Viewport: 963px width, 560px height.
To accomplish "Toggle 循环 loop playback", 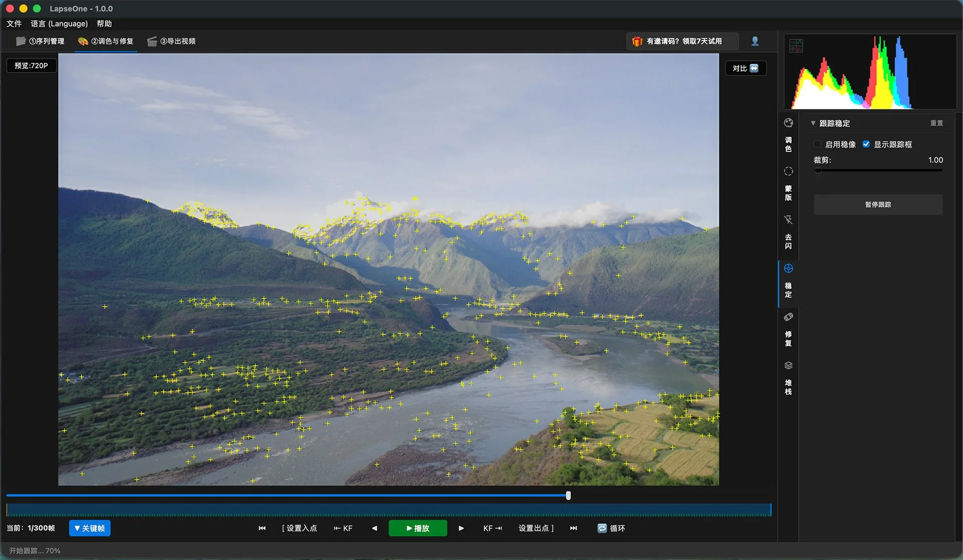I will point(611,528).
